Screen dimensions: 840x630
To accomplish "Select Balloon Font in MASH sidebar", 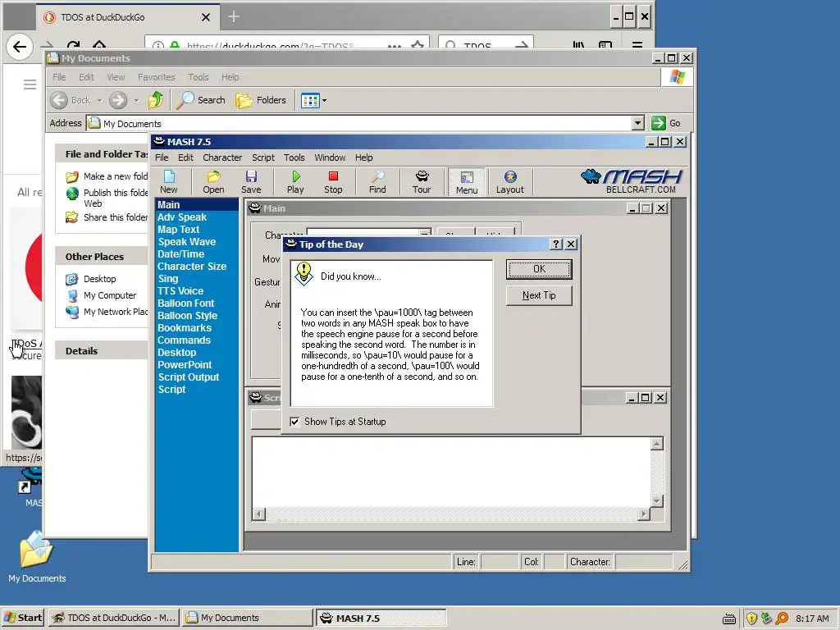I will tap(186, 304).
